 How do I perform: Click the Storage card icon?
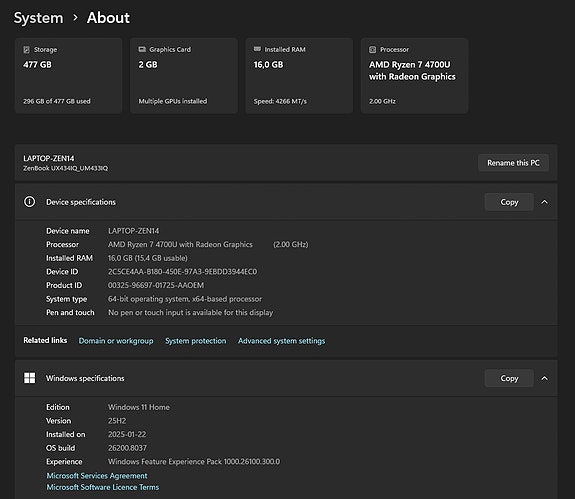pyautogui.click(x=26, y=49)
